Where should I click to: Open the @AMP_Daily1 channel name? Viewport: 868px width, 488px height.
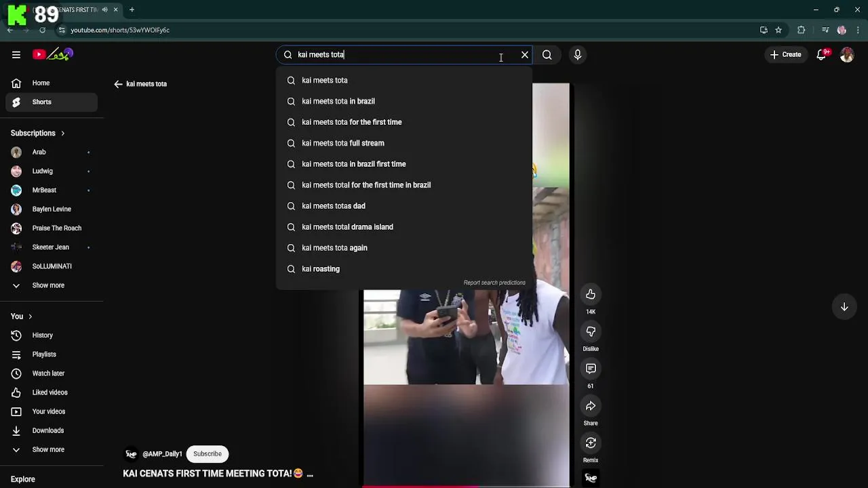(x=162, y=454)
